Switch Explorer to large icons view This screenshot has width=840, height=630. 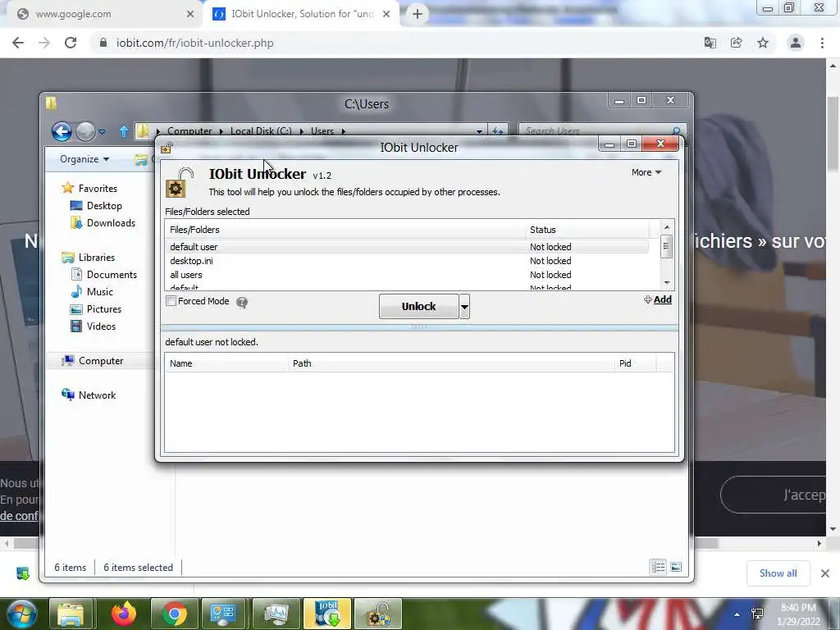click(x=676, y=567)
